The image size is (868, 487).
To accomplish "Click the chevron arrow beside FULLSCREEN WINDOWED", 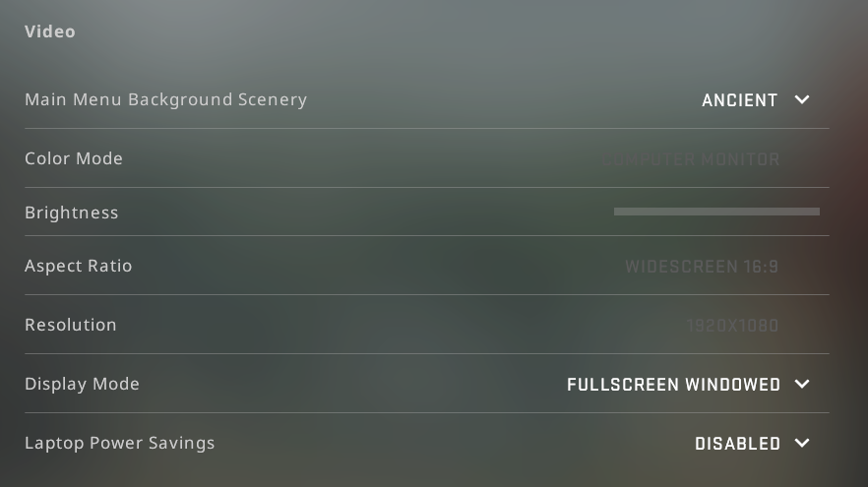I will (x=802, y=384).
